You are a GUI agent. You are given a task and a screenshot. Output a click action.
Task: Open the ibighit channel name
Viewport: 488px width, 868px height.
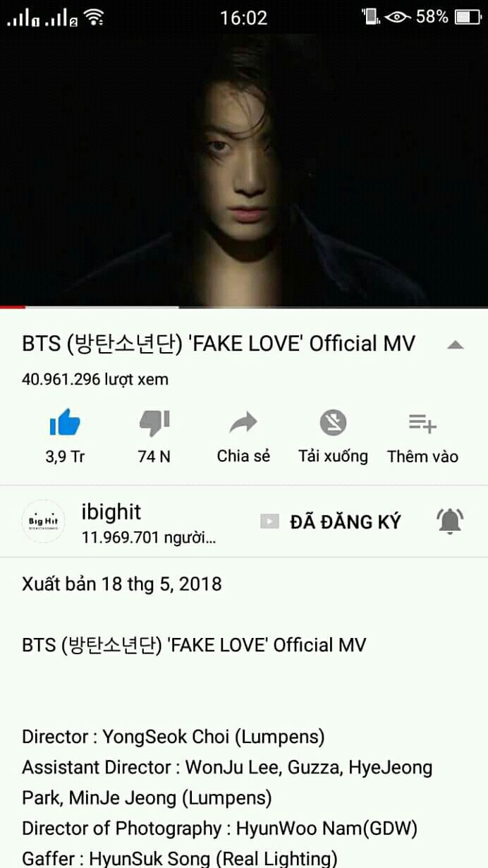[x=111, y=512]
